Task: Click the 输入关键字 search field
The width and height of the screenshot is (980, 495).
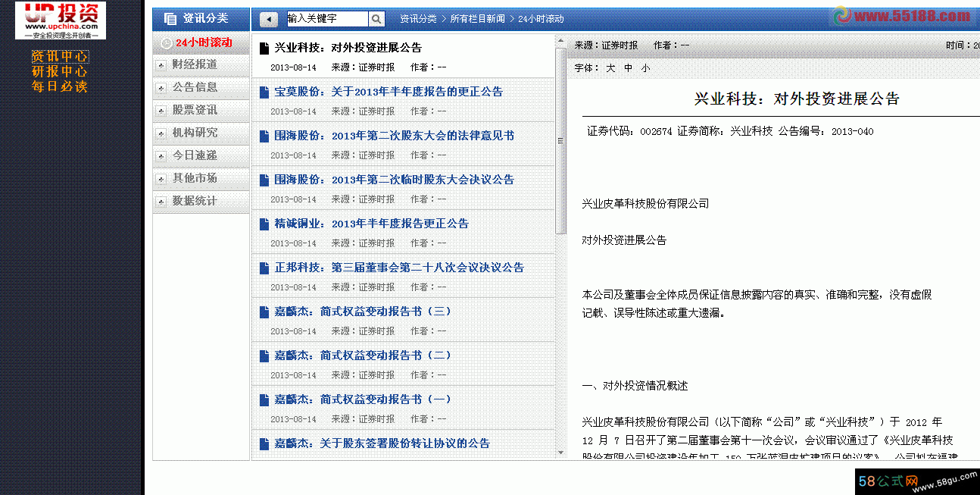Action: click(327, 19)
